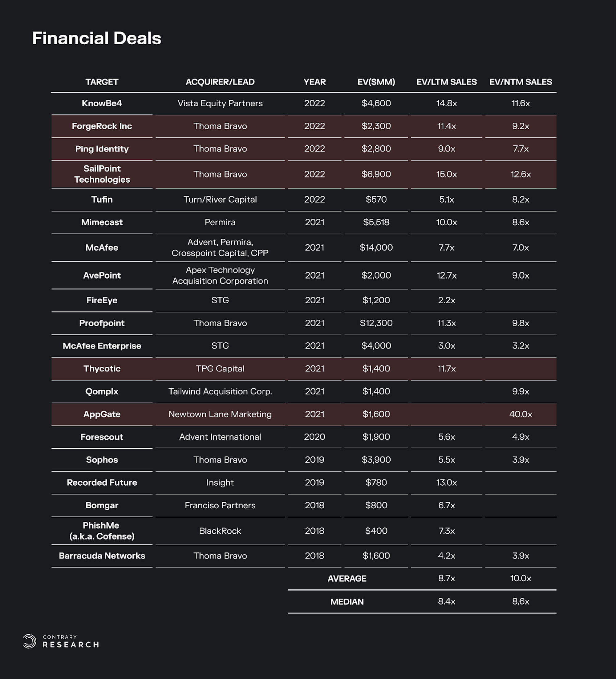Image resolution: width=616 pixels, height=679 pixels.
Task: Click the PhishMe (a.k.a. Cofense) cell
Action: 102,531
